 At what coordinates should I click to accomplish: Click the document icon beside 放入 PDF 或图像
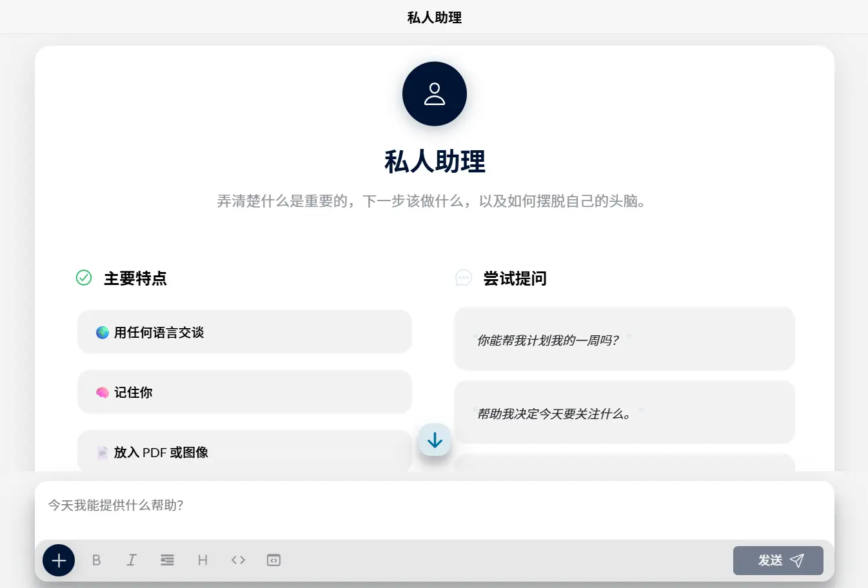coord(103,452)
